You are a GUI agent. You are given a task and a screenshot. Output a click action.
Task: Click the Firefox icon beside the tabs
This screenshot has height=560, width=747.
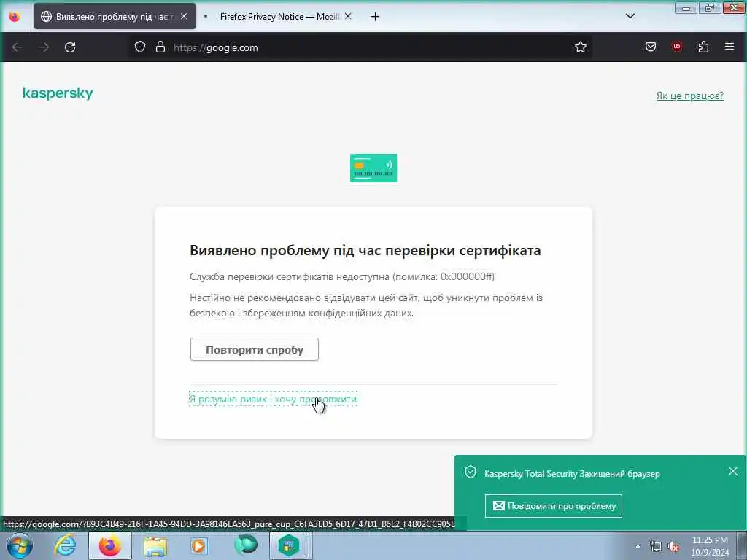(15, 17)
